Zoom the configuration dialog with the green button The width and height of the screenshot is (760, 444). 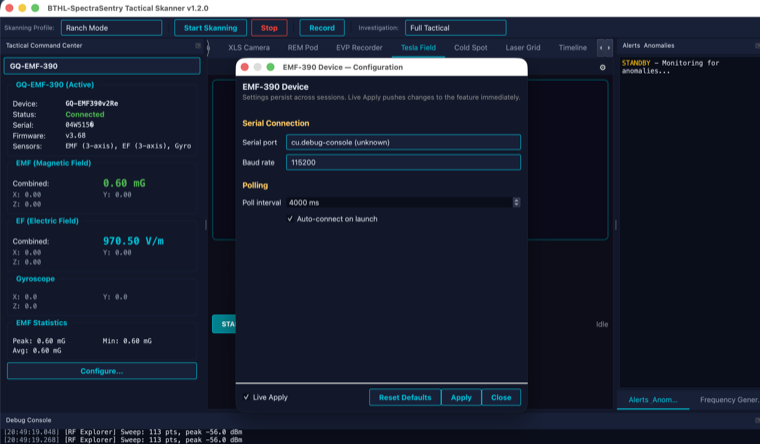coord(270,67)
